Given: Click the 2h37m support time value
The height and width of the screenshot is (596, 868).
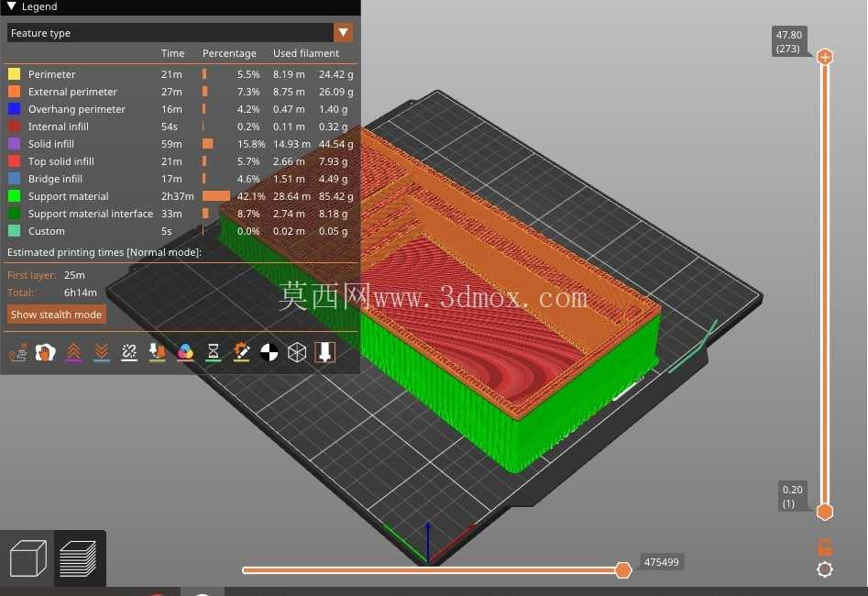Looking at the screenshot, I should click(x=177, y=196).
